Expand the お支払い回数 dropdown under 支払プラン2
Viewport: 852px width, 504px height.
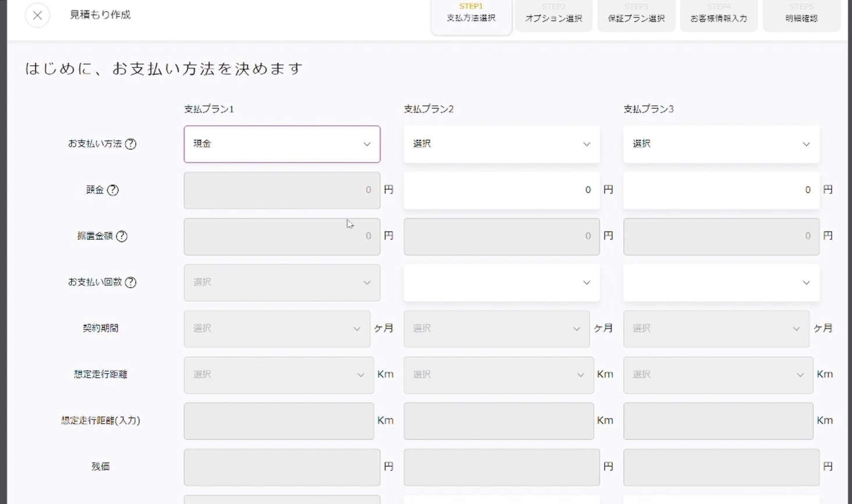tap(501, 282)
